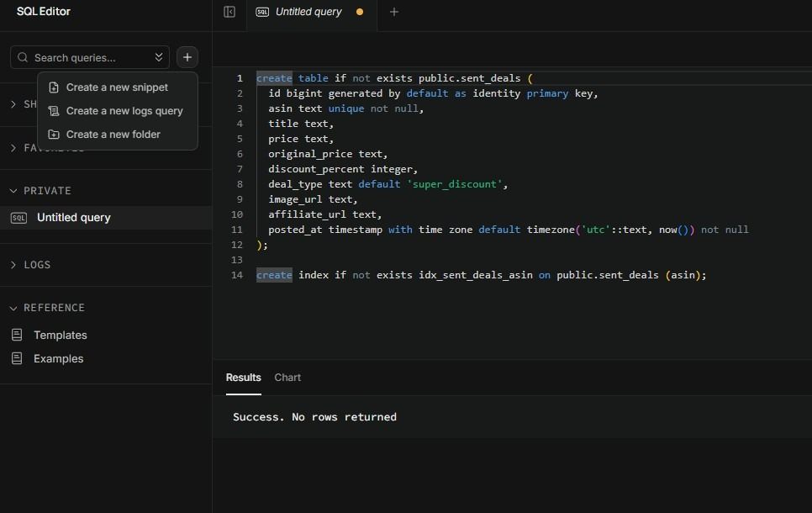Open the search sort chevrons dropdown
Screen dimensions: 812x513
click(159, 57)
